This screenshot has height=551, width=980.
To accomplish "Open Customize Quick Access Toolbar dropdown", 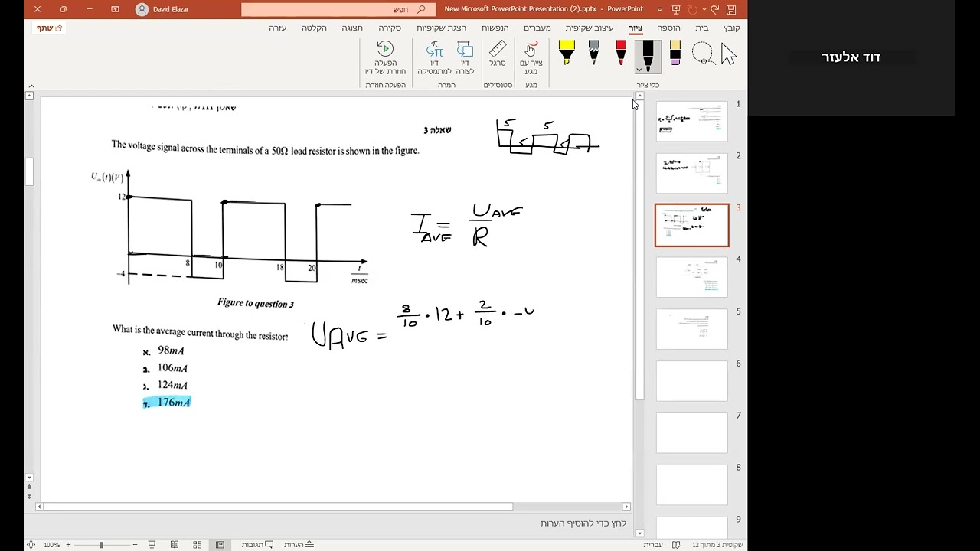I will [x=659, y=9].
